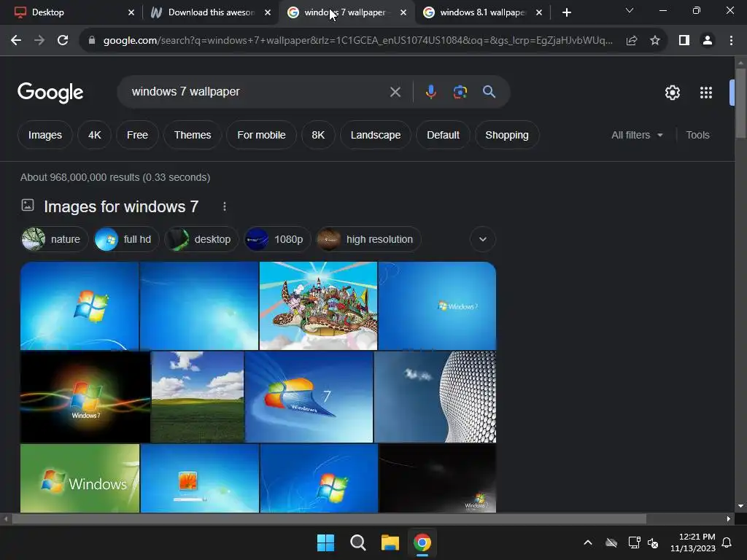Search by image with Google Lens

(x=460, y=92)
